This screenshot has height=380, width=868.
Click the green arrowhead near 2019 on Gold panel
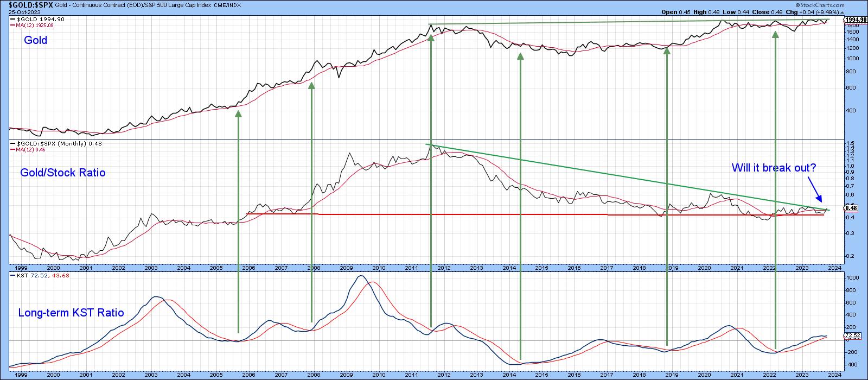(x=667, y=50)
